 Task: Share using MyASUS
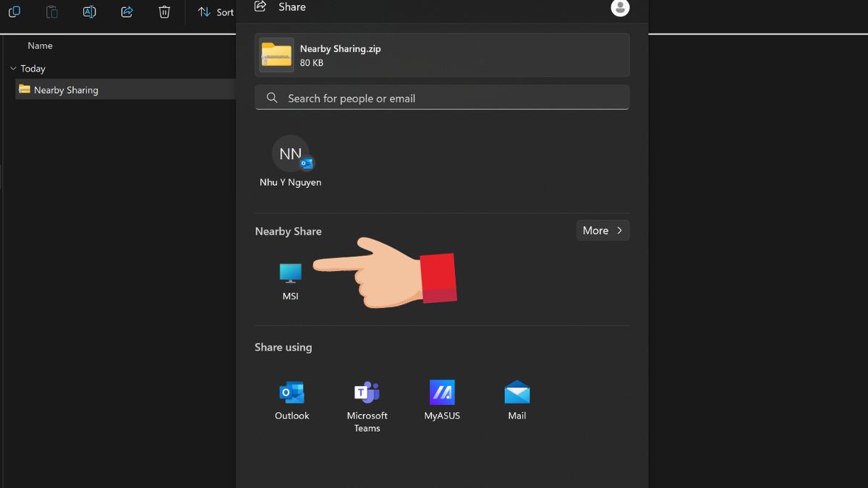[x=442, y=401]
